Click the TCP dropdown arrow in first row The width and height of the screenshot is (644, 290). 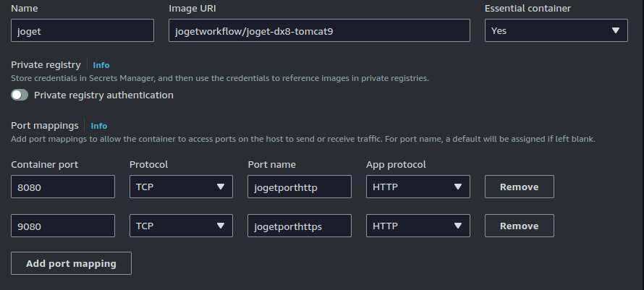tap(221, 187)
